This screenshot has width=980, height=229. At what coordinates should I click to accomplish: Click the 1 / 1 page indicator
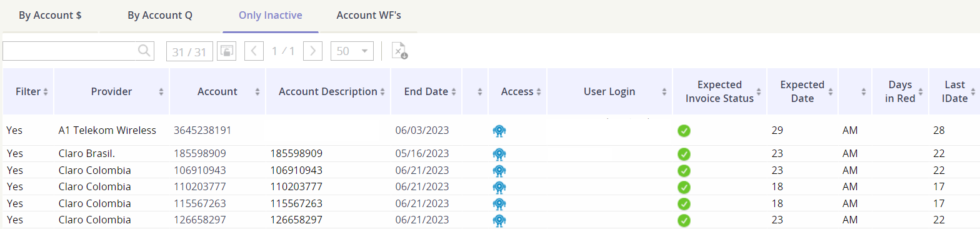283,51
